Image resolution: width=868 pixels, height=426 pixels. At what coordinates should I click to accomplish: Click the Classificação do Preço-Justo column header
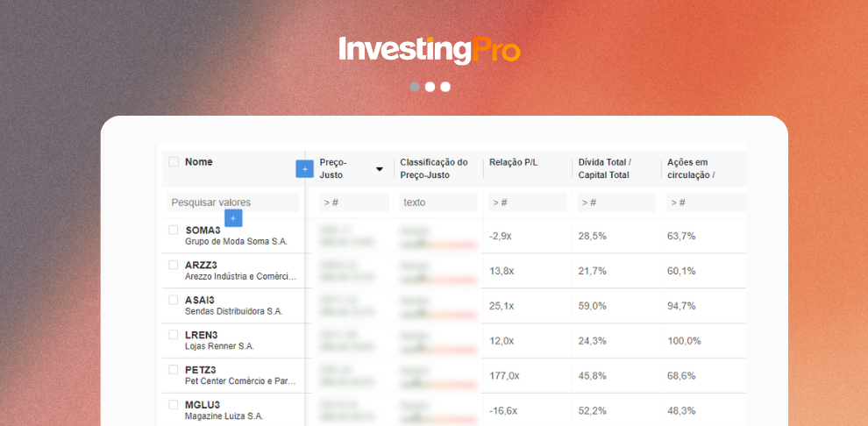pyautogui.click(x=433, y=169)
